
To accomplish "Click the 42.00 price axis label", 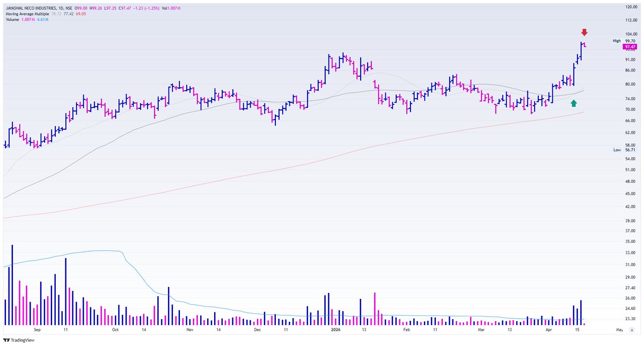I will [x=631, y=207].
